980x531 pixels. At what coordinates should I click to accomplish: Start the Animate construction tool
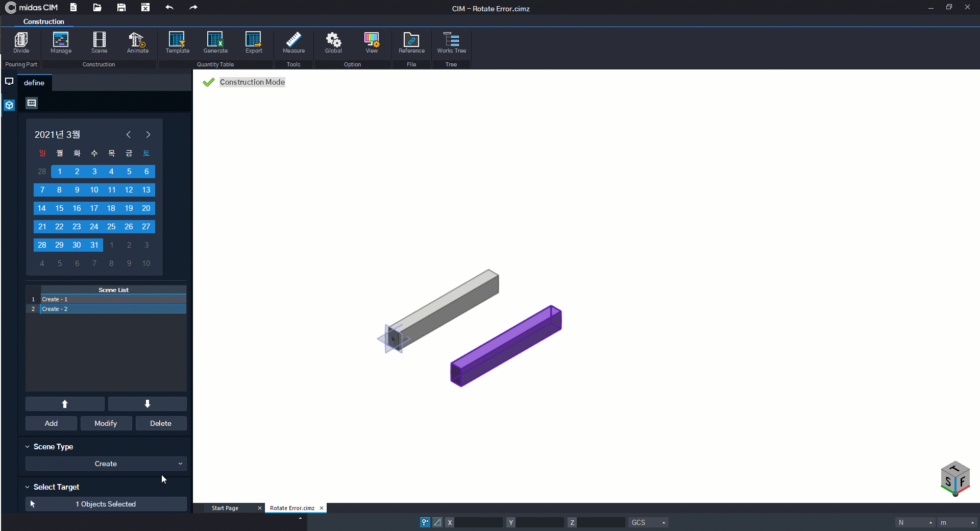(x=137, y=42)
